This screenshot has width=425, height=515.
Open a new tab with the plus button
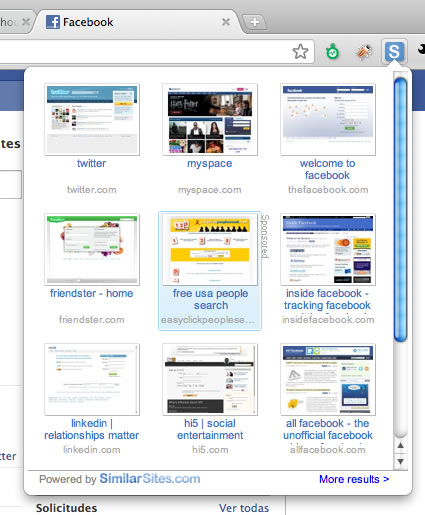(255, 22)
